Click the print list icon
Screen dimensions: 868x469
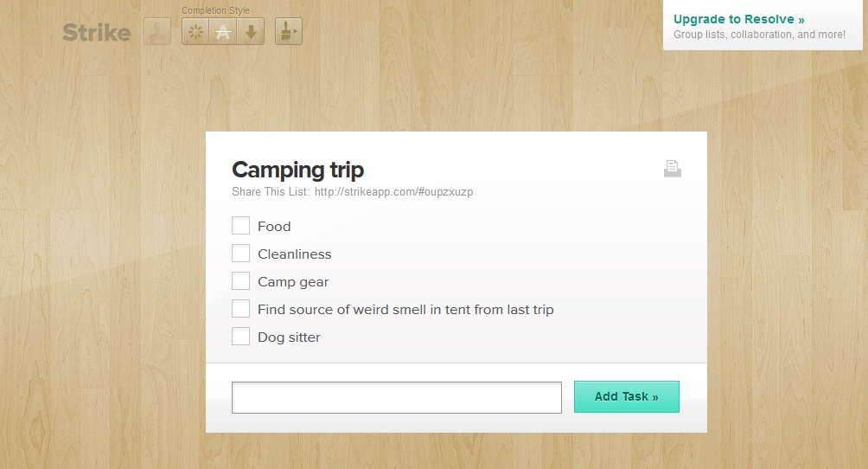click(673, 169)
